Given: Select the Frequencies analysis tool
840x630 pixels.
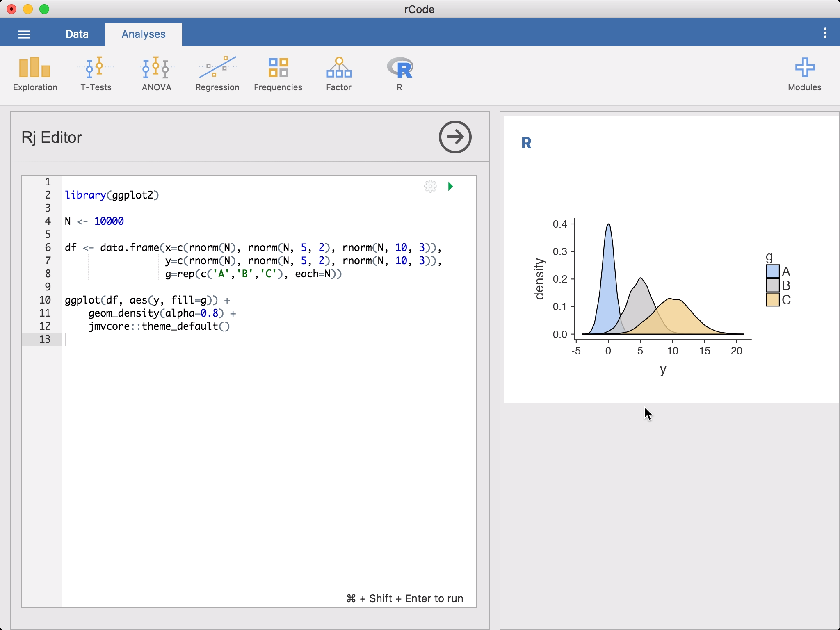Looking at the screenshot, I should pos(278,73).
